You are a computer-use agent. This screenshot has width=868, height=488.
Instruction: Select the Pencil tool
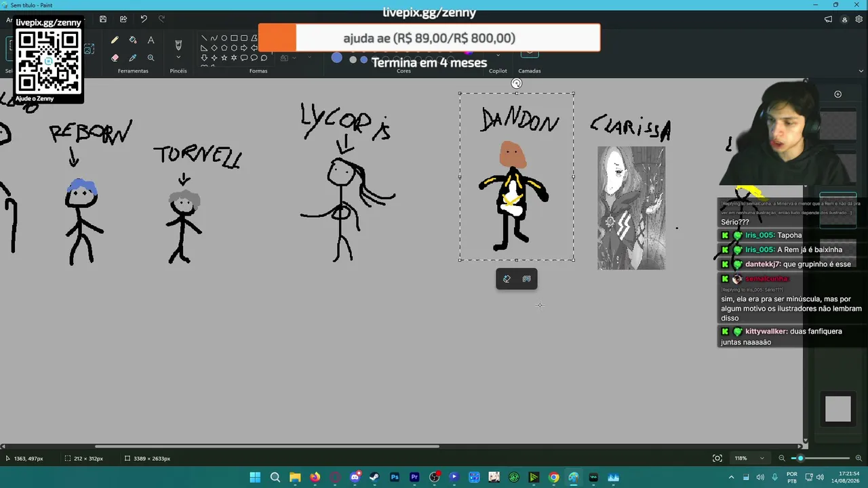pos(115,40)
